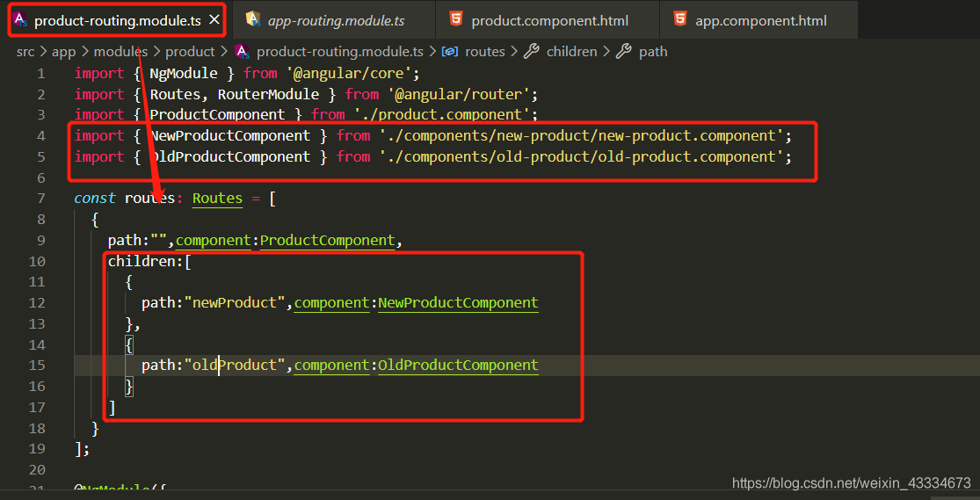
Task: Click 'ProductComponent' on line 9
Action: (328, 240)
